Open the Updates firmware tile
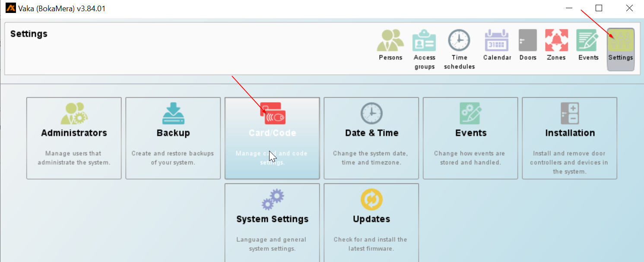 point(371,222)
